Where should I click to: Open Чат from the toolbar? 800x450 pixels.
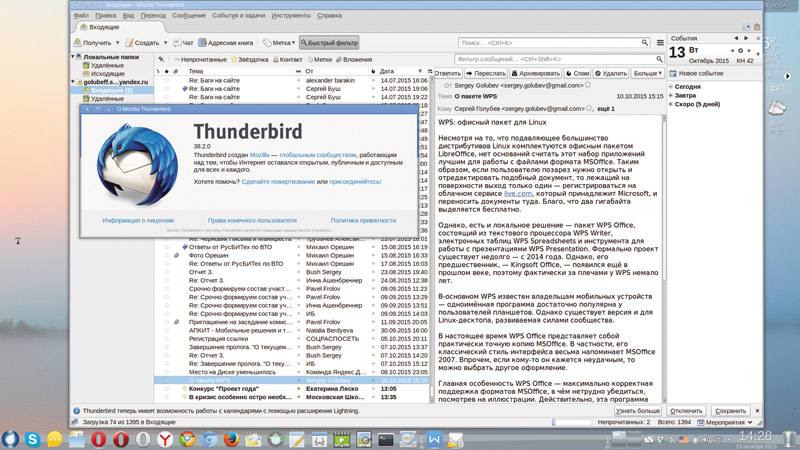click(180, 43)
